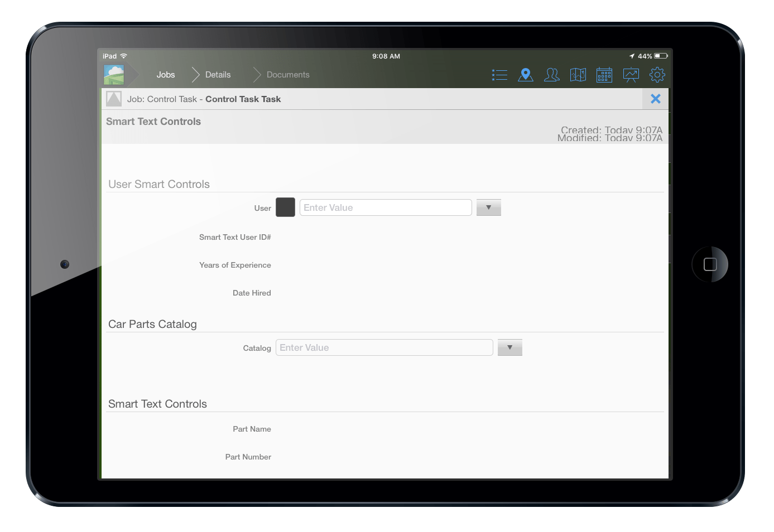The height and width of the screenshot is (532, 774).
Task: Switch to the Jobs breadcrumb tab
Action: coord(165,74)
